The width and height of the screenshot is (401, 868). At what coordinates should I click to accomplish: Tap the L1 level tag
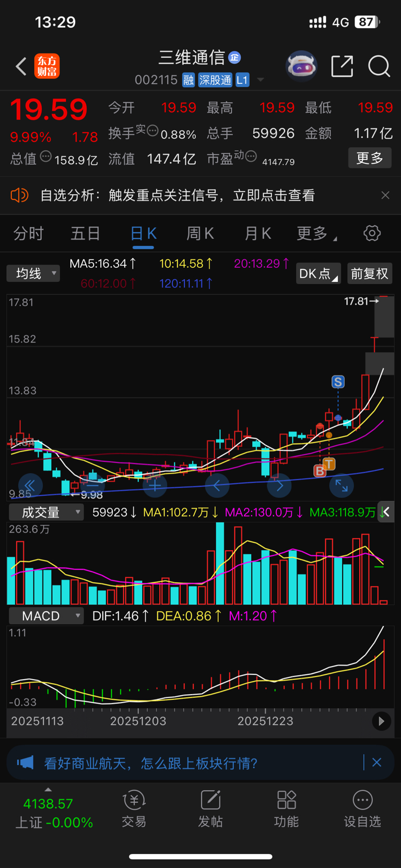coord(242,80)
